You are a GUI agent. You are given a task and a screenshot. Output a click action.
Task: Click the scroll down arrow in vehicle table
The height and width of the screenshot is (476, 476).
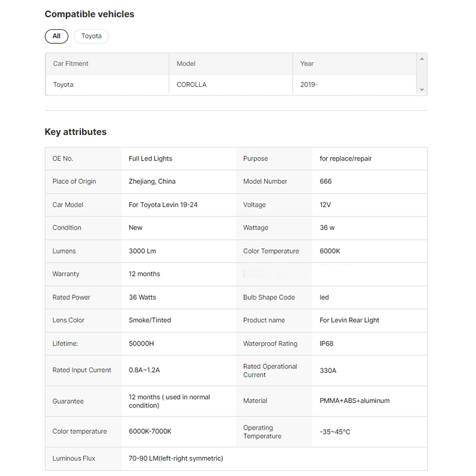tap(422, 90)
